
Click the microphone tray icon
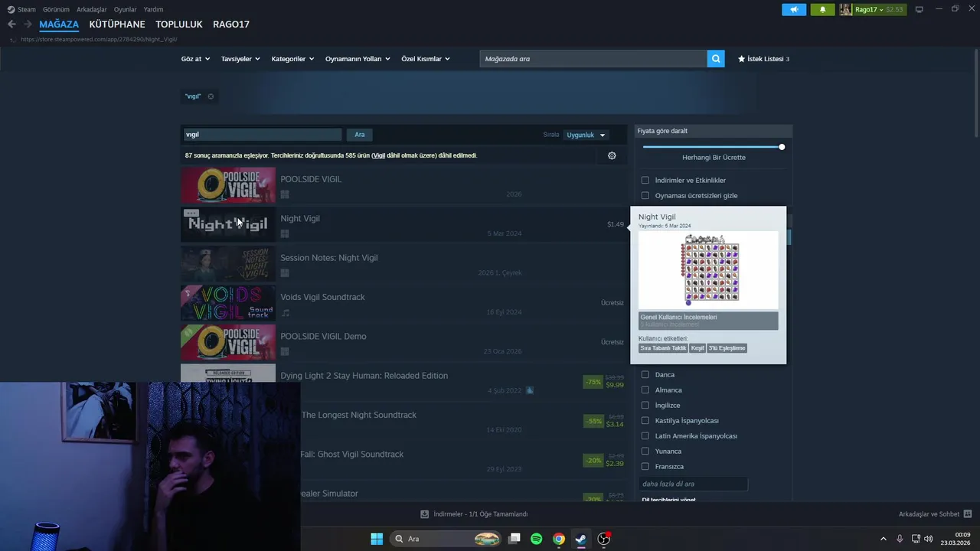(900, 539)
